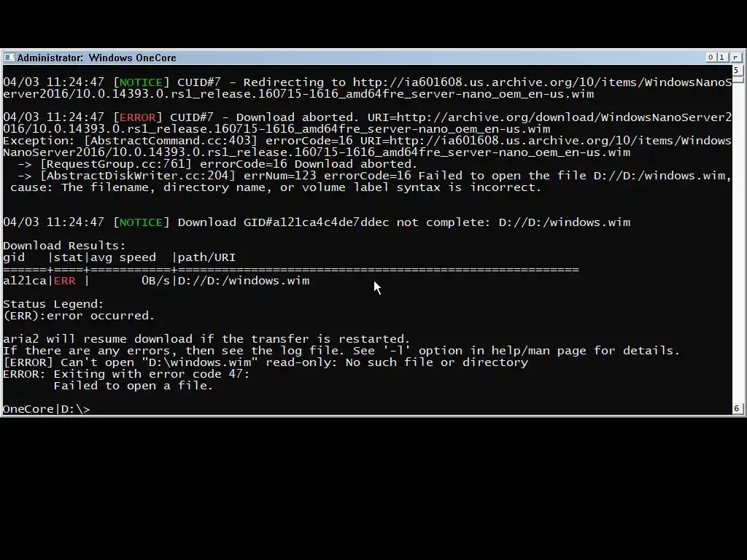The height and width of the screenshot is (560, 747).
Task: Click the 'a121ca' gid in results row
Action: click(x=25, y=281)
